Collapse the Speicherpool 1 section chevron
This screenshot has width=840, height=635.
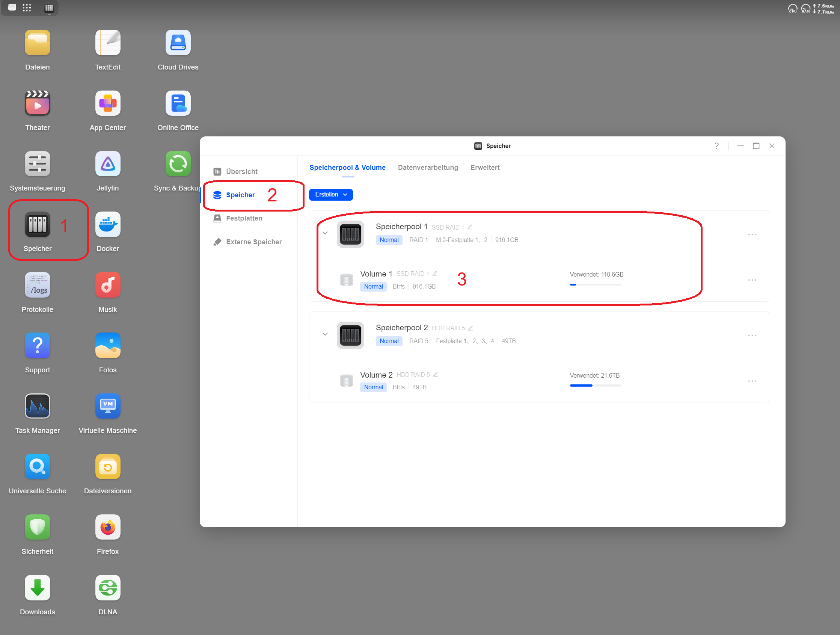click(x=325, y=233)
